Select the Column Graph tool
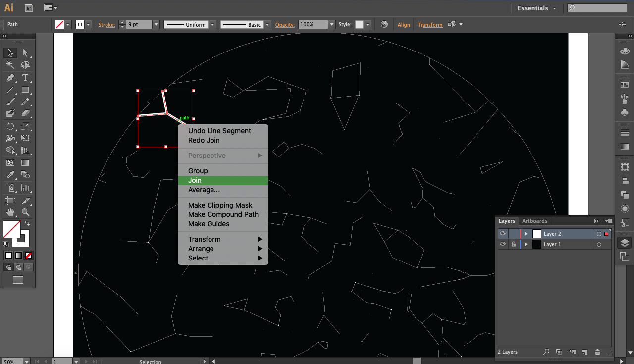Image resolution: width=634 pixels, height=364 pixels. (x=25, y=188)
